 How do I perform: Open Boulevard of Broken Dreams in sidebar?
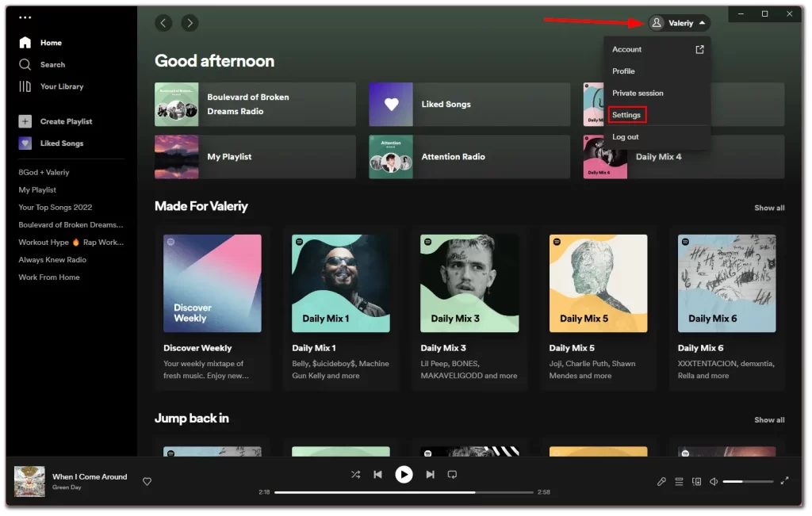click(x=71, y=225)
